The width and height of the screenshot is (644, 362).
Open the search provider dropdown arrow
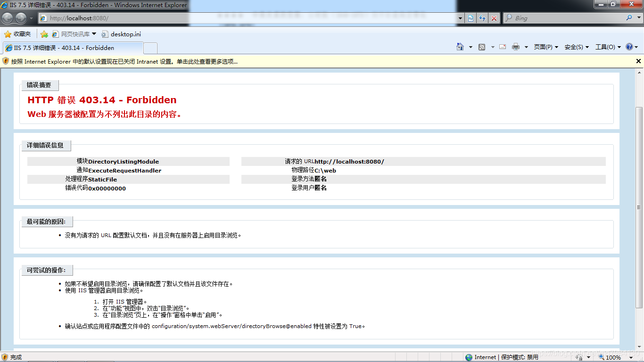pyautogui.click(x=637, y=18)
